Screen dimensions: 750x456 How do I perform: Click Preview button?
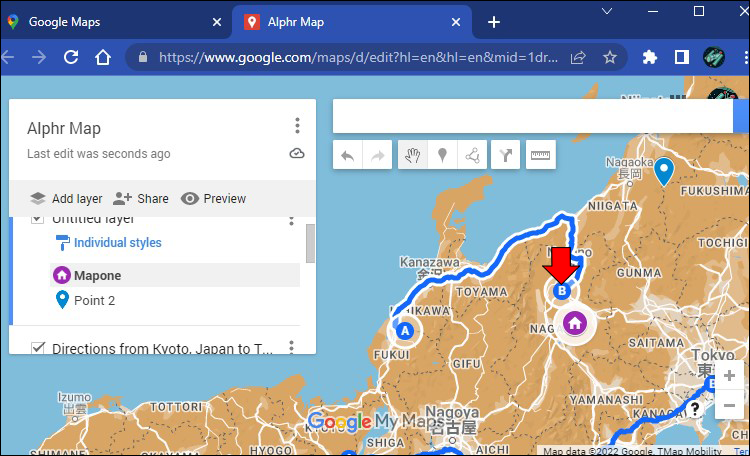pos(213,199)
